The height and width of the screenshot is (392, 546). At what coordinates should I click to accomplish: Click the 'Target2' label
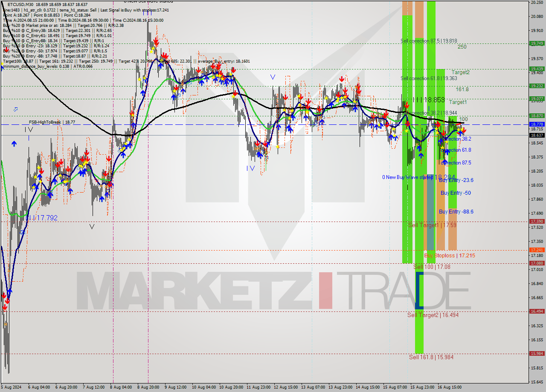pyautogui.click(x=461, y=72)
